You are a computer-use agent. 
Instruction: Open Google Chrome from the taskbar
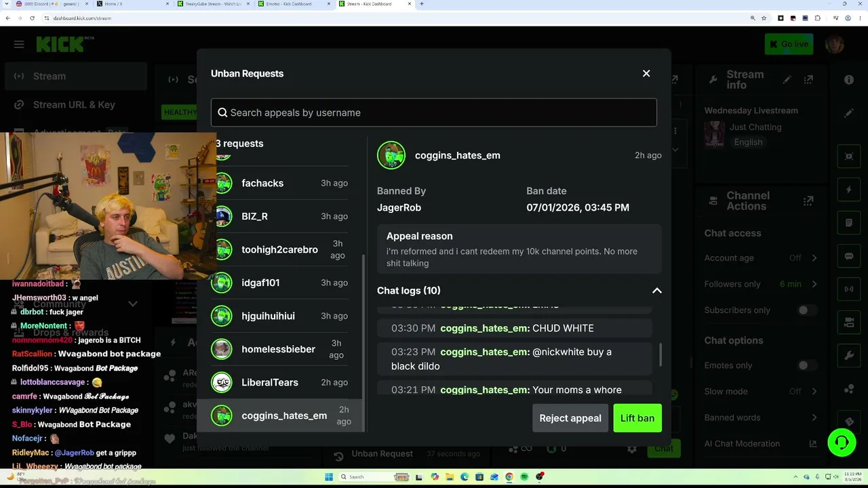pyautogui.click(x=509, y=477)
